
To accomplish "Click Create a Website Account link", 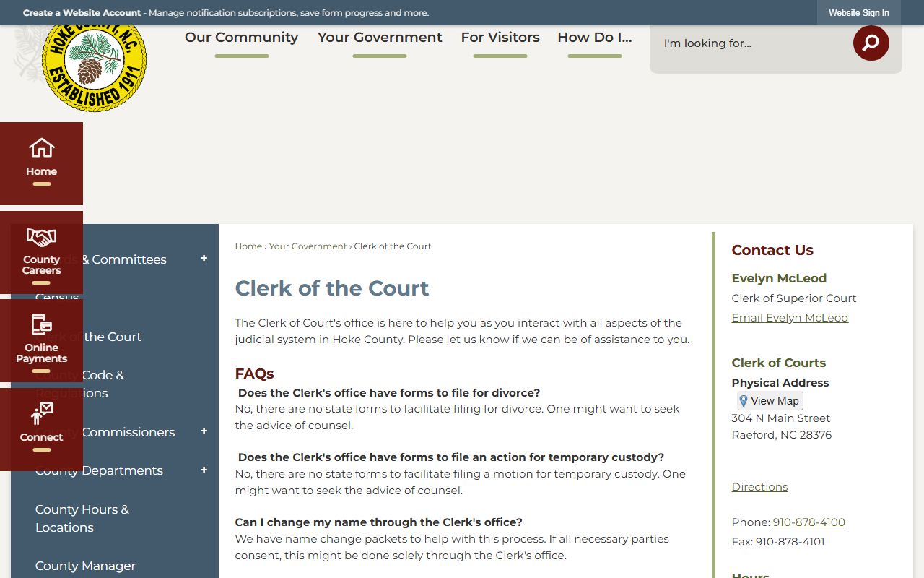I will pos(83,13).
